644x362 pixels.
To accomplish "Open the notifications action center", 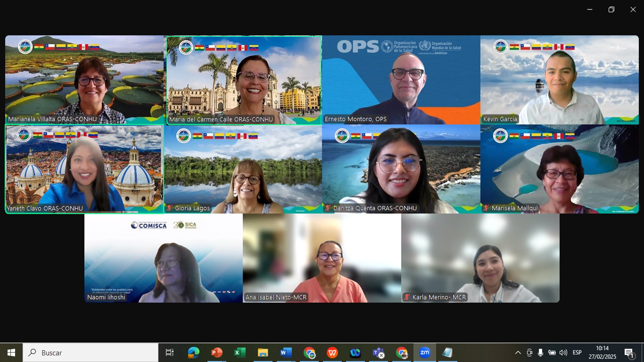I will pyautogui.click(x=629, y=353).
